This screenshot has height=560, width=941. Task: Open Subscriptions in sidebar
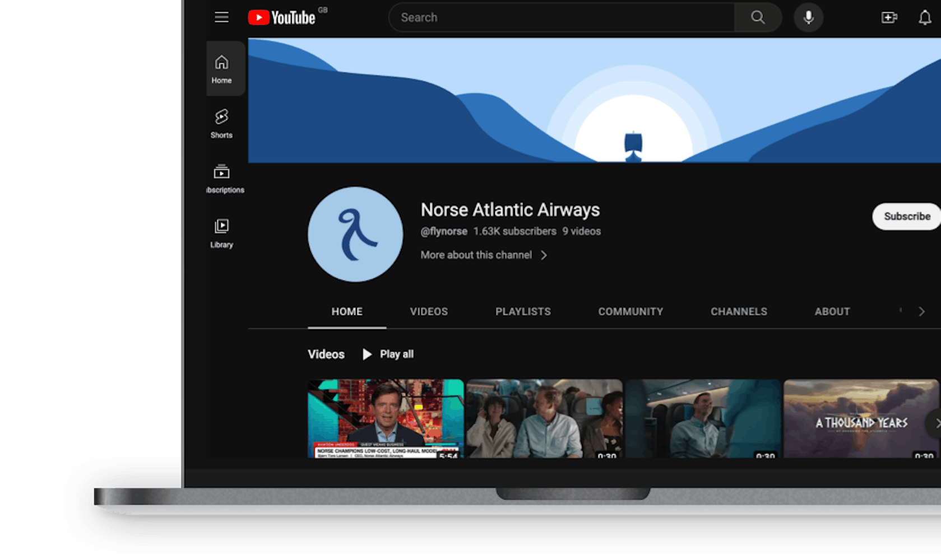coord(224,179)
